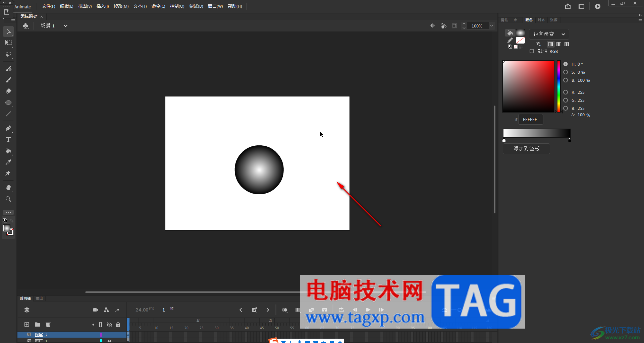Select the Asset Warp pin tool
Screen dimensions: 644x343
[x=8, y=174]
